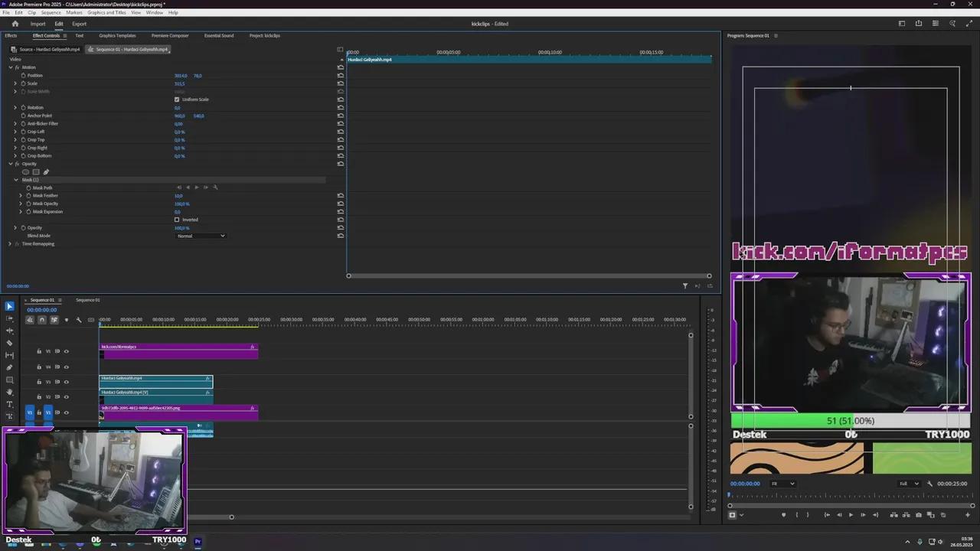
Task: Toggle animation stopwatch for Position
Action: coord(23,76)
